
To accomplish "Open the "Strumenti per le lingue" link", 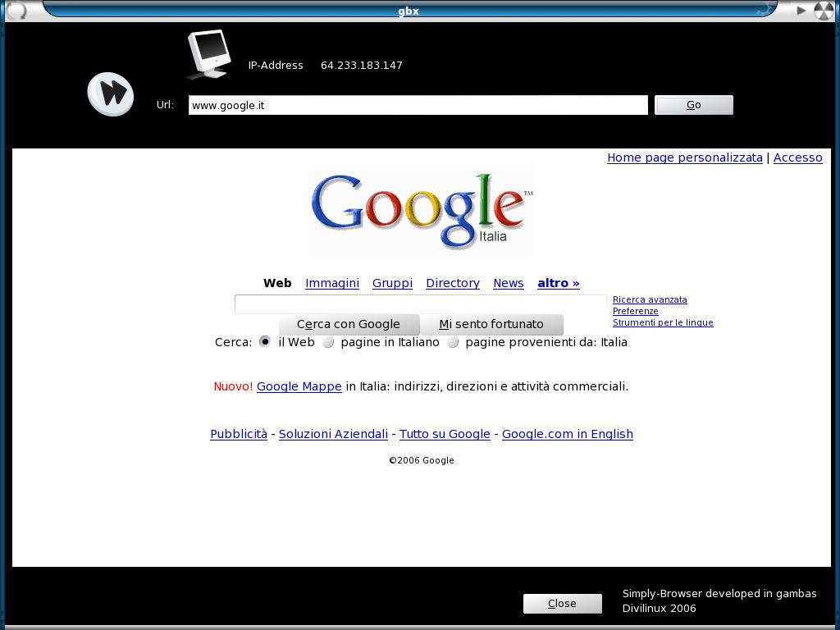I will (x=663, y=322).
